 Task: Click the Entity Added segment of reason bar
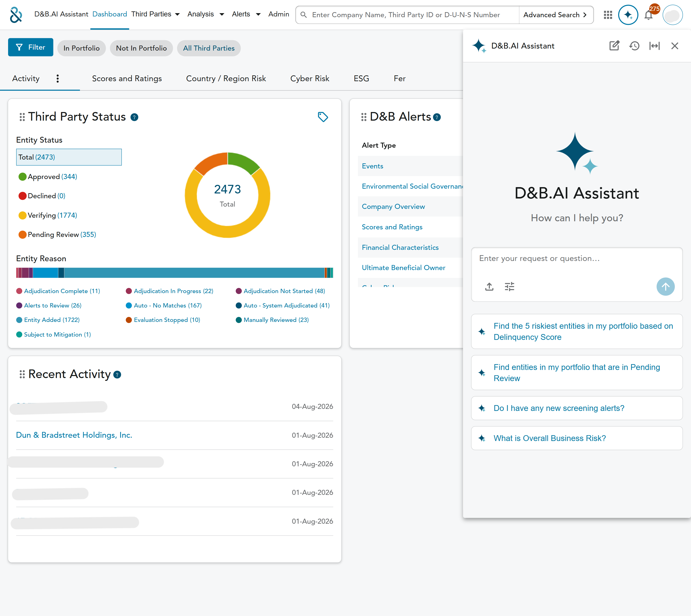pos(194,273)
